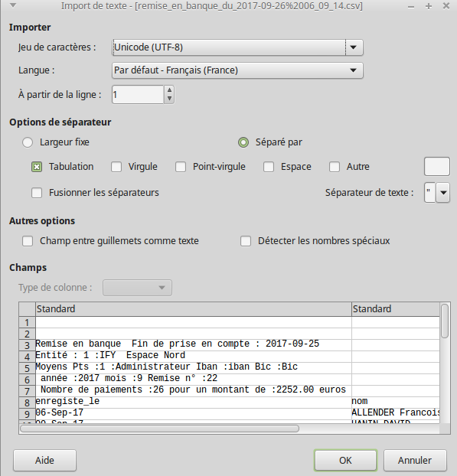Click the Entité : 1 :IFY preview row

(194, 356)
